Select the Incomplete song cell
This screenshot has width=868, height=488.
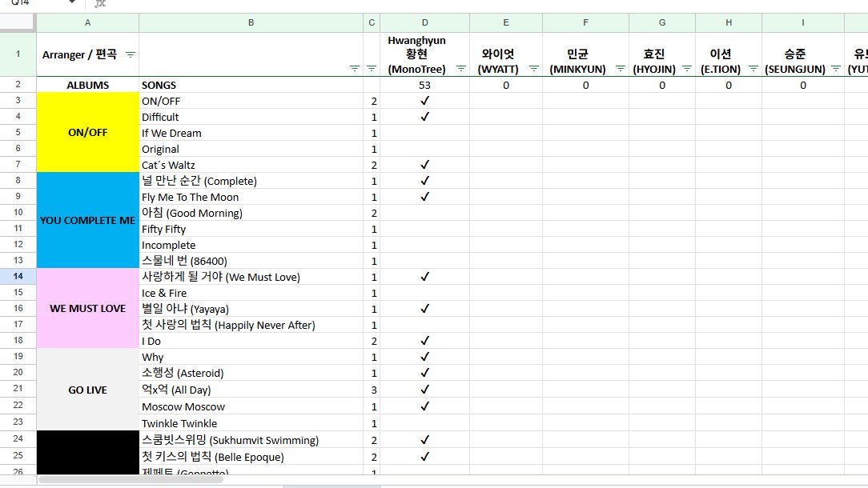coord(251,245)
